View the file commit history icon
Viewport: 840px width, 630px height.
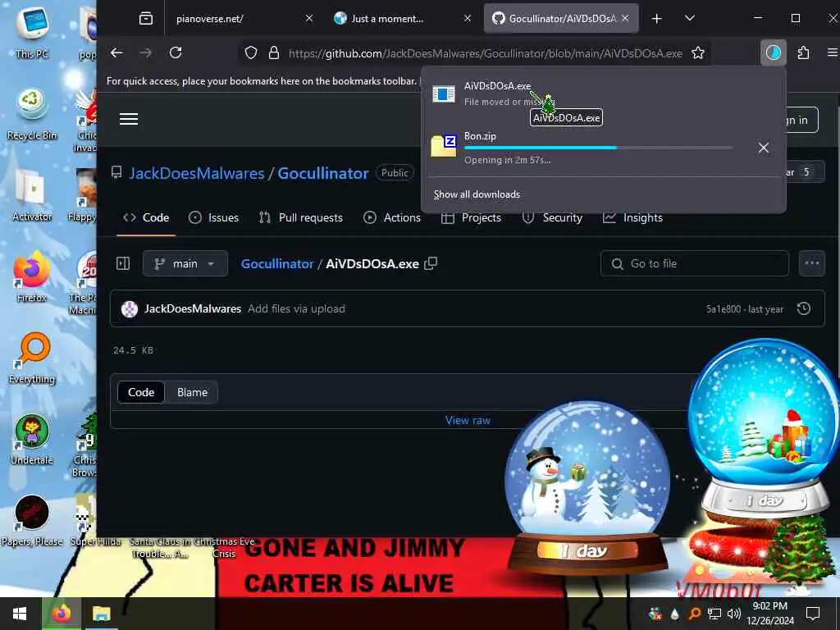[804, 308]
